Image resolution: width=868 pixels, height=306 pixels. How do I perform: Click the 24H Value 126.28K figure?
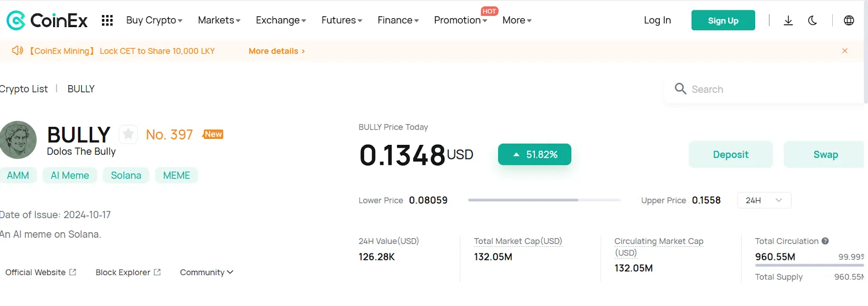376,257
